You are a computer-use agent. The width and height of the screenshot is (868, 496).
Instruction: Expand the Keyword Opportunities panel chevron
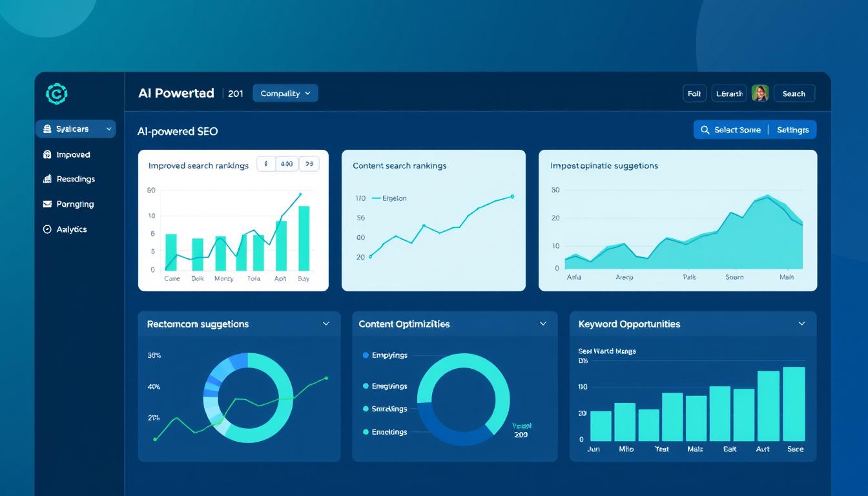(801, 324)
